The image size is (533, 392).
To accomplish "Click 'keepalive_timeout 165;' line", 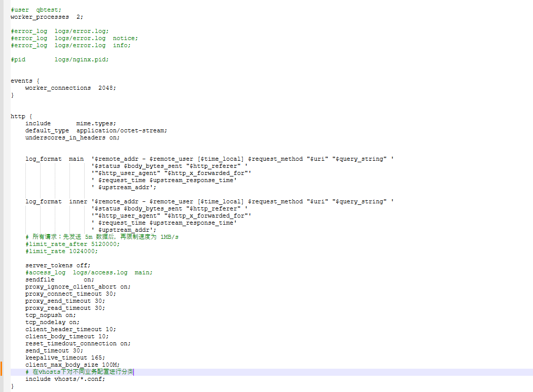I will (x=65, y=358).
